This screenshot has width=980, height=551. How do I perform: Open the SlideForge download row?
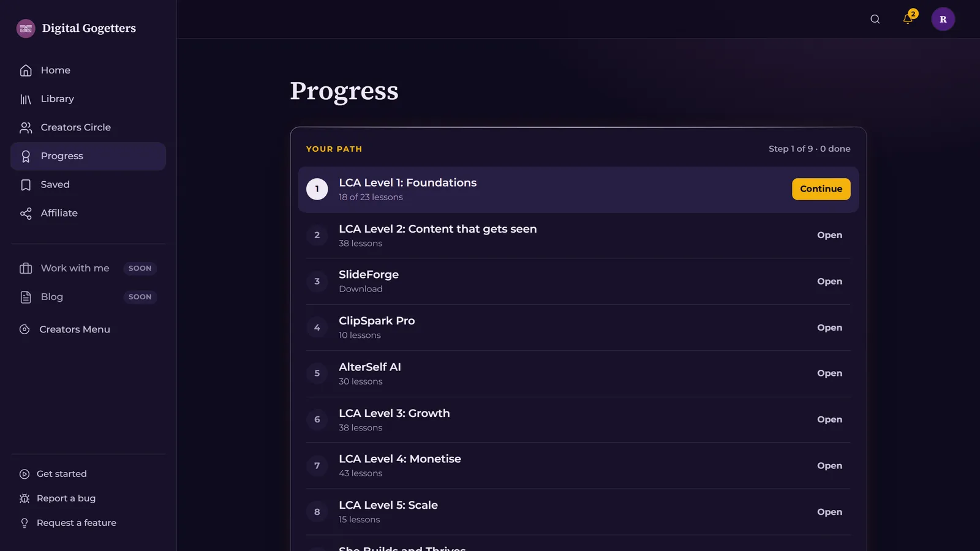(x=578, y=282)
